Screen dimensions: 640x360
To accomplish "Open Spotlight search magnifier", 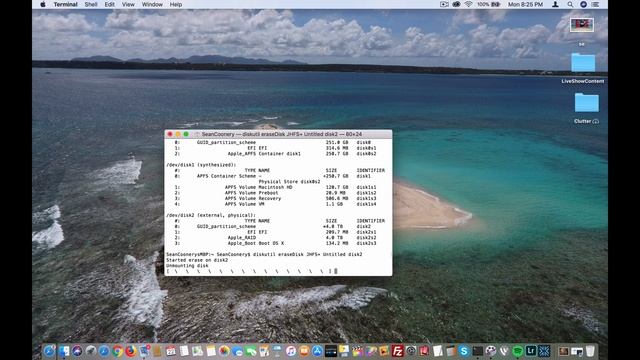I will click(x=570, y=4).
